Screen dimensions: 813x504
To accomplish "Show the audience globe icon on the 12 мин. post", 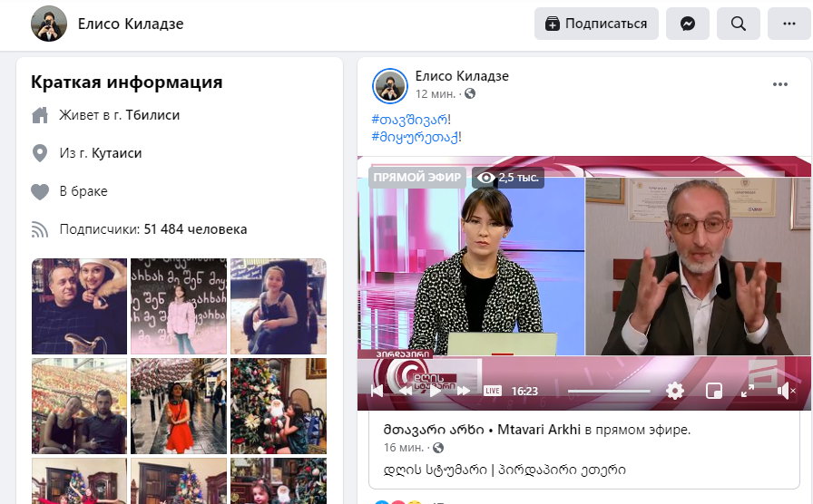I will tap(470, 93).
